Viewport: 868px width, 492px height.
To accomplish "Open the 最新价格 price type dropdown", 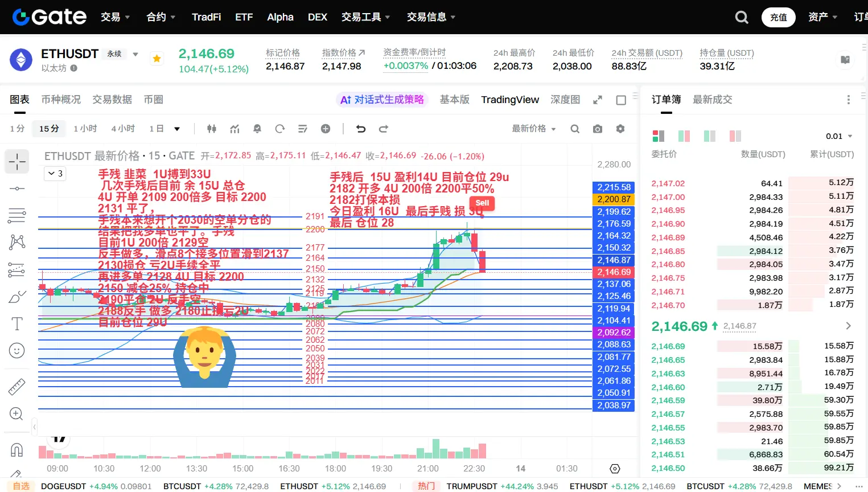I will tap(534, 129).
